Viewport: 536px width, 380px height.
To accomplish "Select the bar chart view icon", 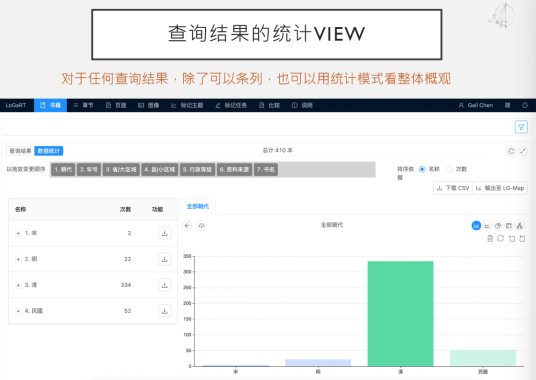I will tap(476, 226).
